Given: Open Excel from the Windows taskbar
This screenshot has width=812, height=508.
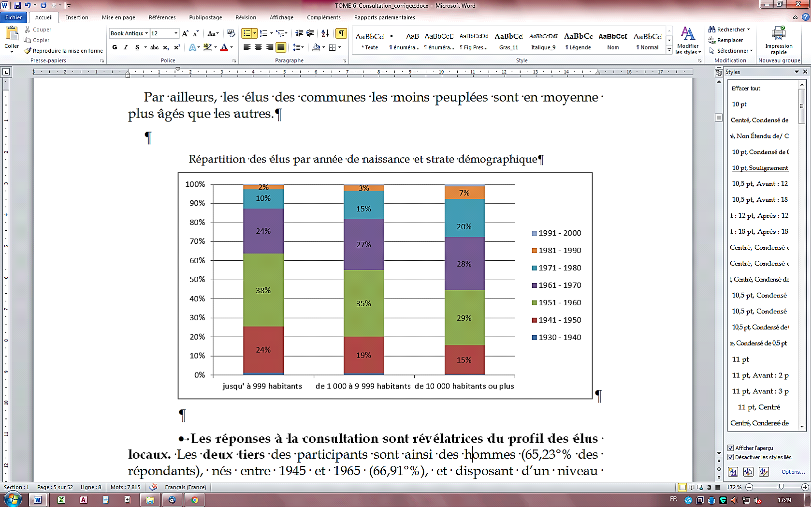Looking at the screenshot, I should [x=61, y=500].
